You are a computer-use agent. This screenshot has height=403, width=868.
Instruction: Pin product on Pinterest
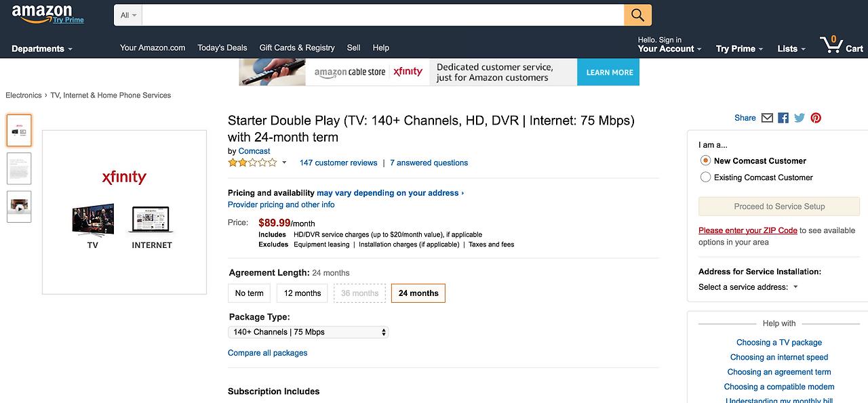point(816,118)
